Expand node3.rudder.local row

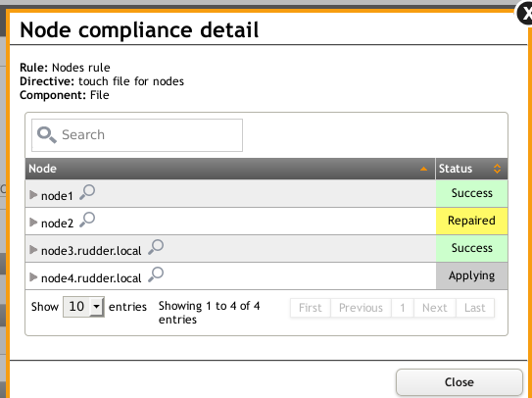(x=33, y=250)
